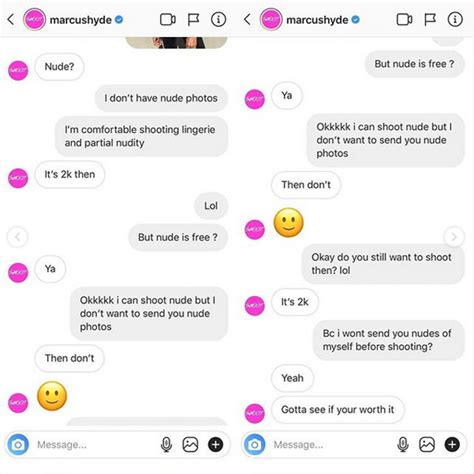The height and width of the screenshot is (474, 474).
Task: Tap plus icon in right message bar
Action: click(x=452, y=444)
